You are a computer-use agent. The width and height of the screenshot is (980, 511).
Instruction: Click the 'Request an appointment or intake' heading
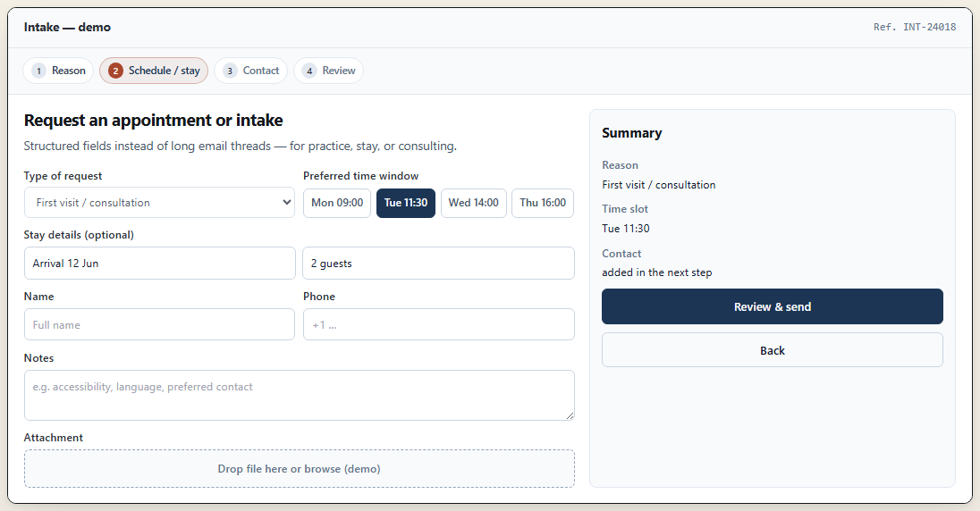click(153, 120)
